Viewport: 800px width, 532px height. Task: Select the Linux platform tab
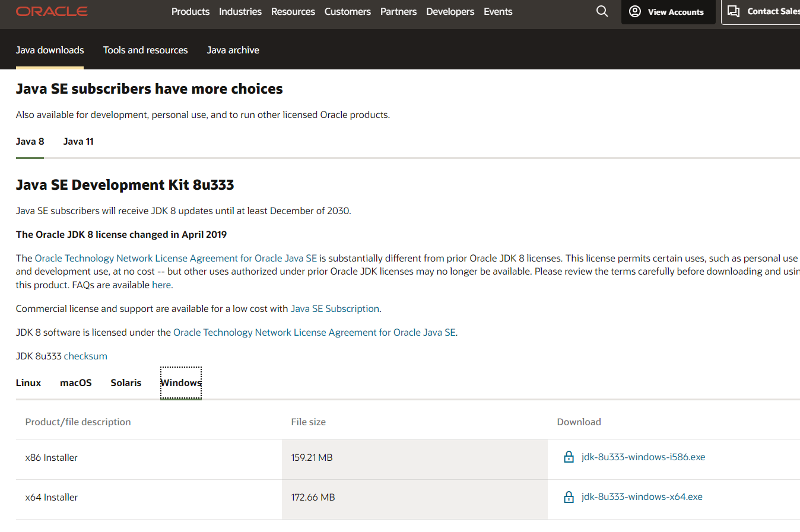coord(28,383)
